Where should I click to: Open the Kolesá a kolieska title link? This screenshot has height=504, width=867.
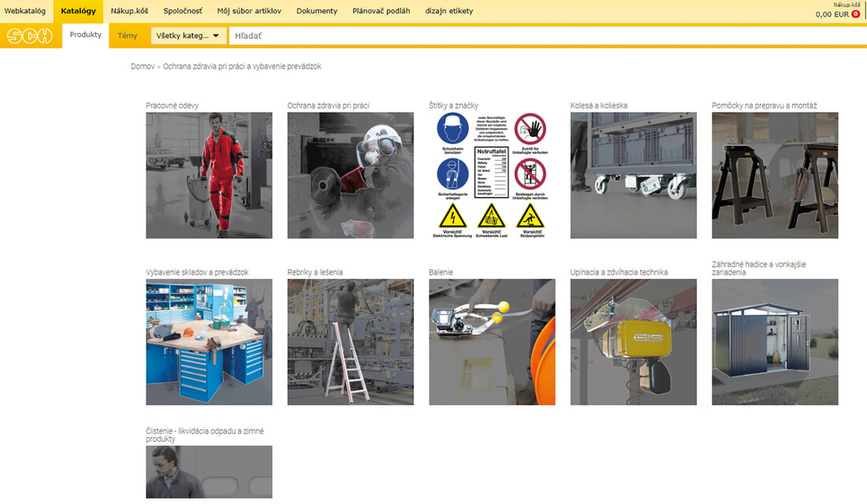(599, 106)
